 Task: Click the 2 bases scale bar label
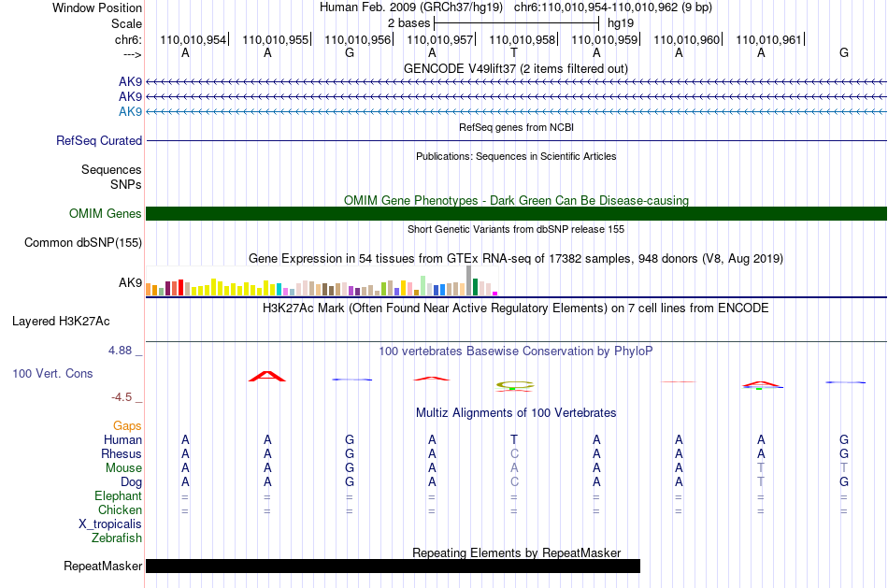(x=408, y=23)
